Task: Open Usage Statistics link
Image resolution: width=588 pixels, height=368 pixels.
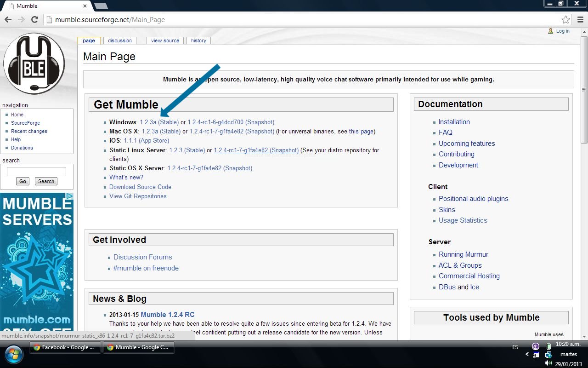Action: click(x=463, y=220)
